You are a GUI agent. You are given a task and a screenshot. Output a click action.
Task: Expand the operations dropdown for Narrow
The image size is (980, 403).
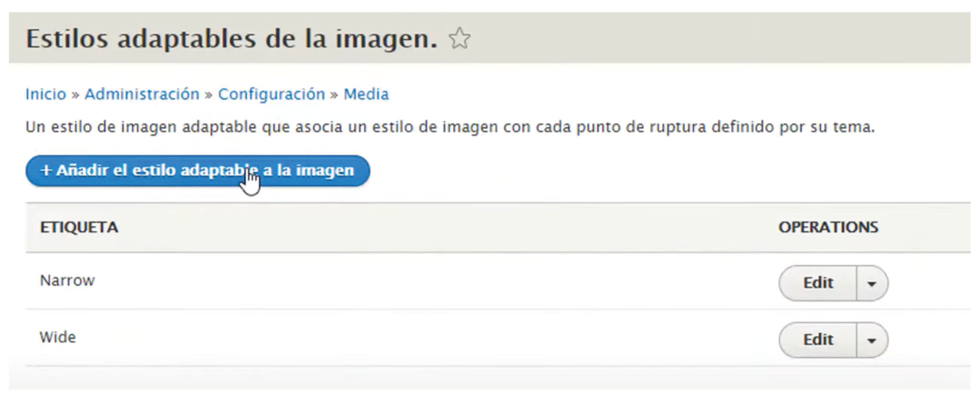point(873,283)
